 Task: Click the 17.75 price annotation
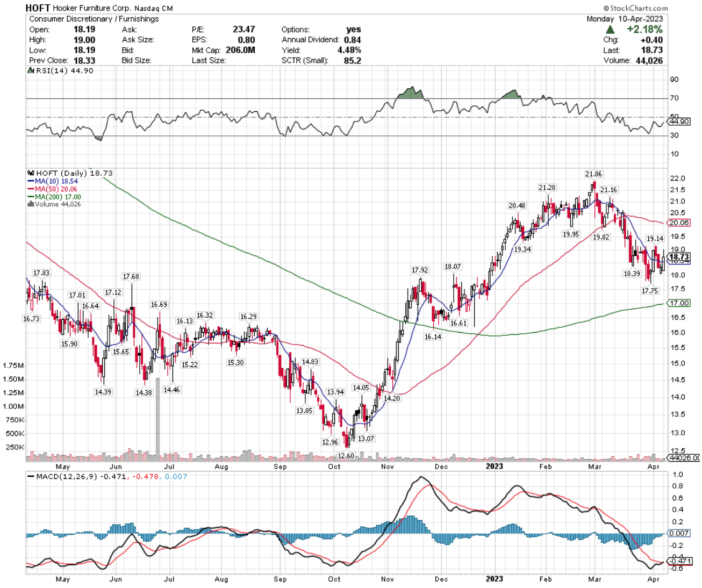click(x=650, y=291)
